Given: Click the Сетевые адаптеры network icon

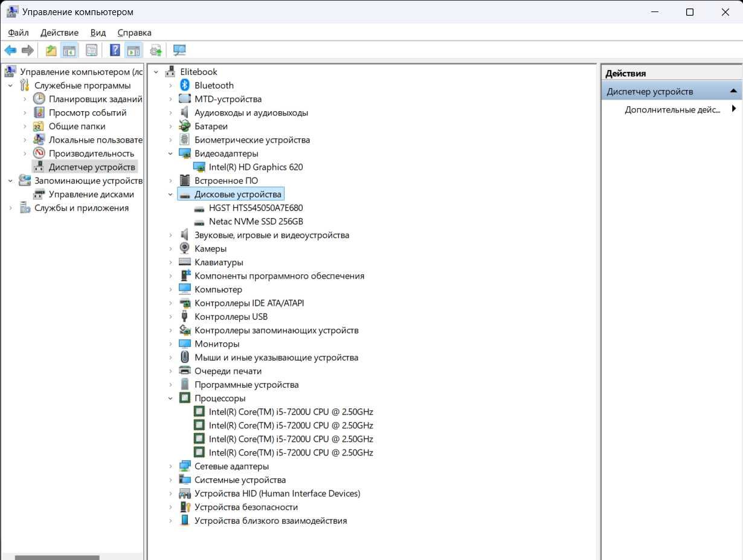Looking at the screenshot, I should point(185,466).
